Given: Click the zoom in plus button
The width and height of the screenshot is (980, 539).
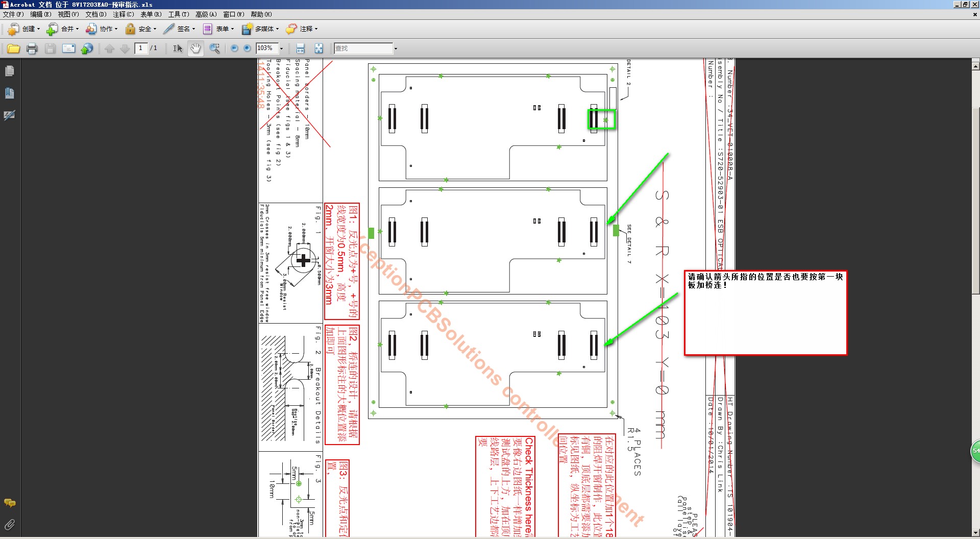Looking at the screenshot, I should coord(248,48).
